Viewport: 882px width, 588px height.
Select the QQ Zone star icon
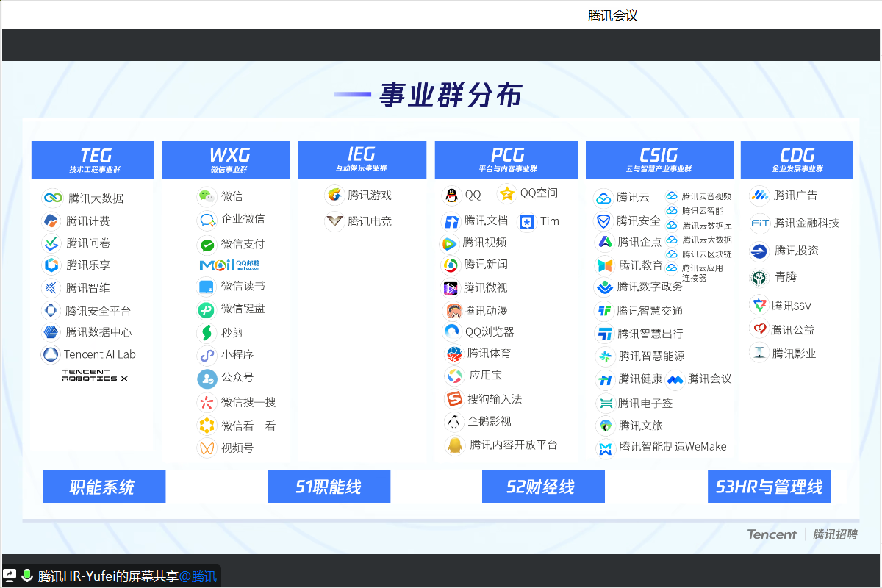(507, 193)
